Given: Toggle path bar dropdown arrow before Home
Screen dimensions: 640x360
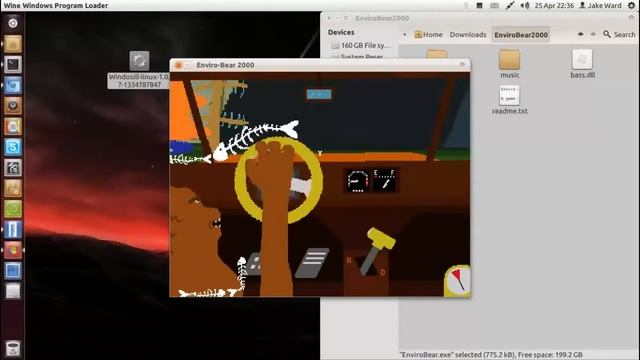Looking at the screenshot, I should coord(404,35).
